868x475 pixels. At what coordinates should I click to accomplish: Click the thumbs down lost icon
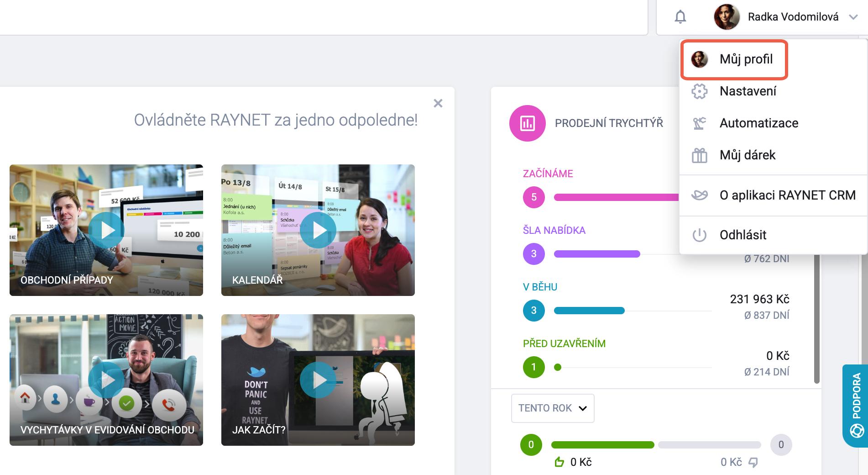tap(753, 463)
